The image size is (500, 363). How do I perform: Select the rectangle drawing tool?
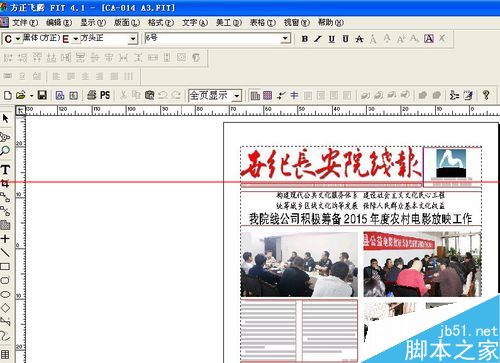pos(5,266)
